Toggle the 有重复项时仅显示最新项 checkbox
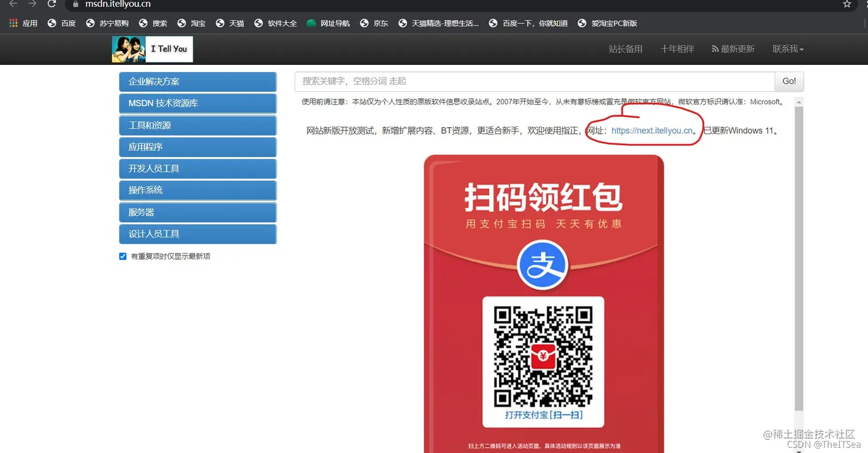Image resolution: width=868 pixels, height=453 pixels. pyautogui.click(x=122, y=256)
